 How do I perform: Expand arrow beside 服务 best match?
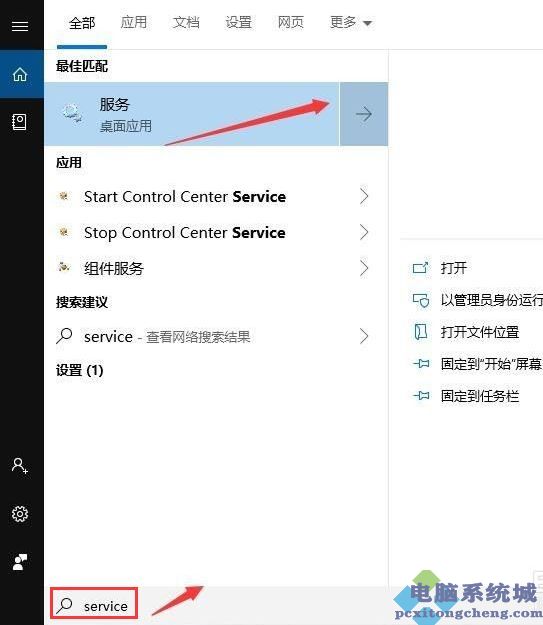click(364, 114)
